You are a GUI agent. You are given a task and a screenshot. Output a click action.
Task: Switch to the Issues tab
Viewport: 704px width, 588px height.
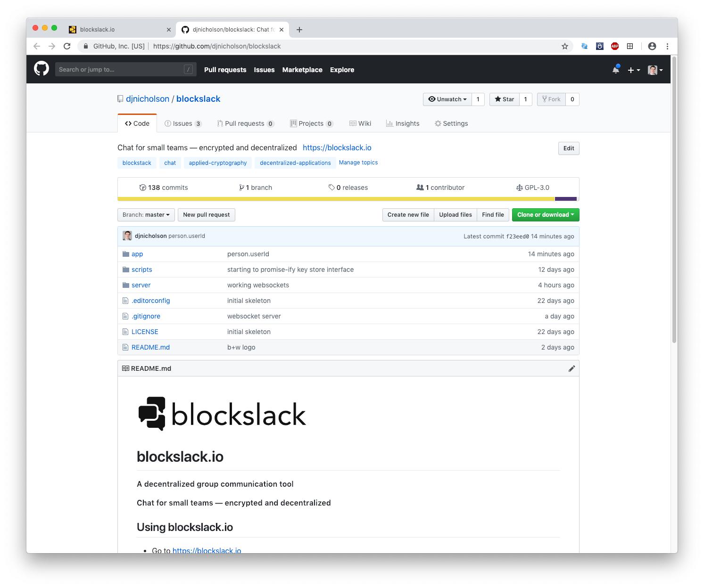[182, 123]
